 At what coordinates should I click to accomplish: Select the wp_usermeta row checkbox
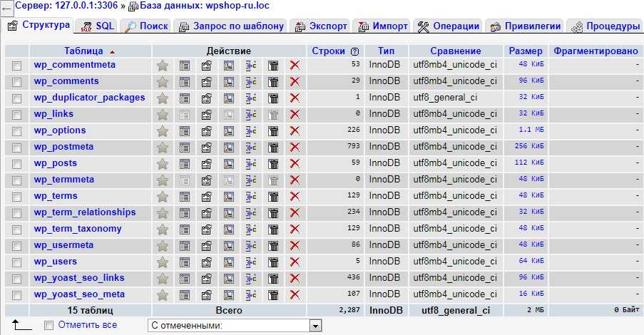tap(16, 246)
